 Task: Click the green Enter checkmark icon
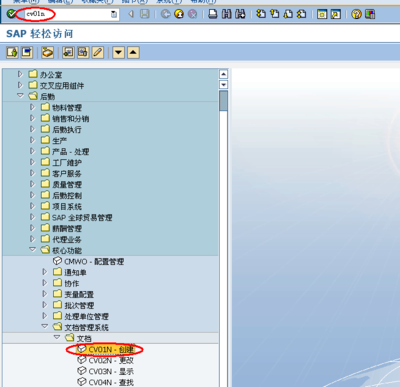[11, 14]
